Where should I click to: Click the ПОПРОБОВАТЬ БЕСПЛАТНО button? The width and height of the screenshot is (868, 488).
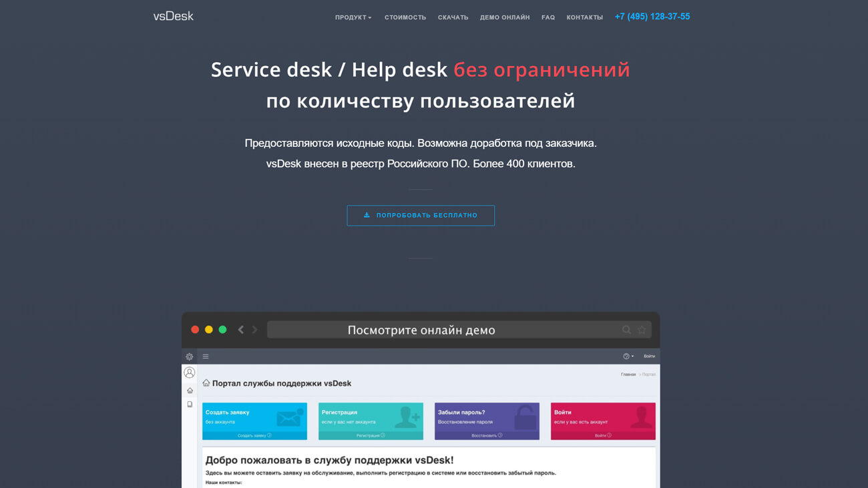point(421,215)
